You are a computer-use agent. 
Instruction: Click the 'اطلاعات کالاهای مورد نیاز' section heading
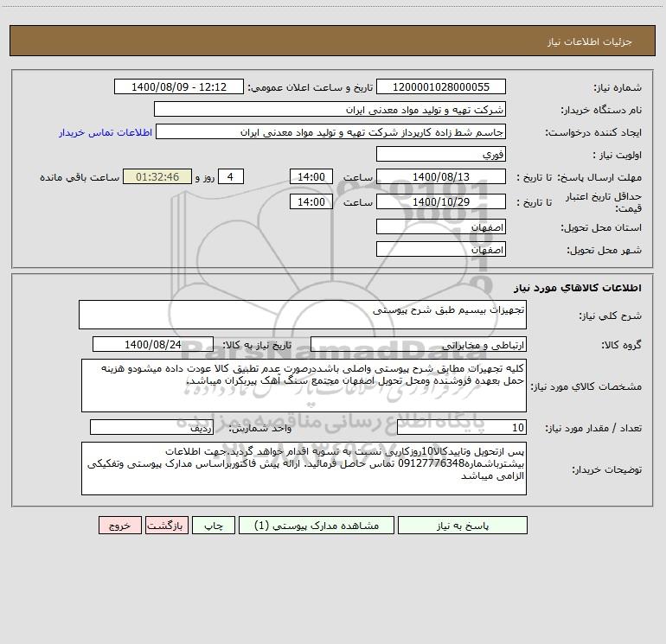pos(578,288)
